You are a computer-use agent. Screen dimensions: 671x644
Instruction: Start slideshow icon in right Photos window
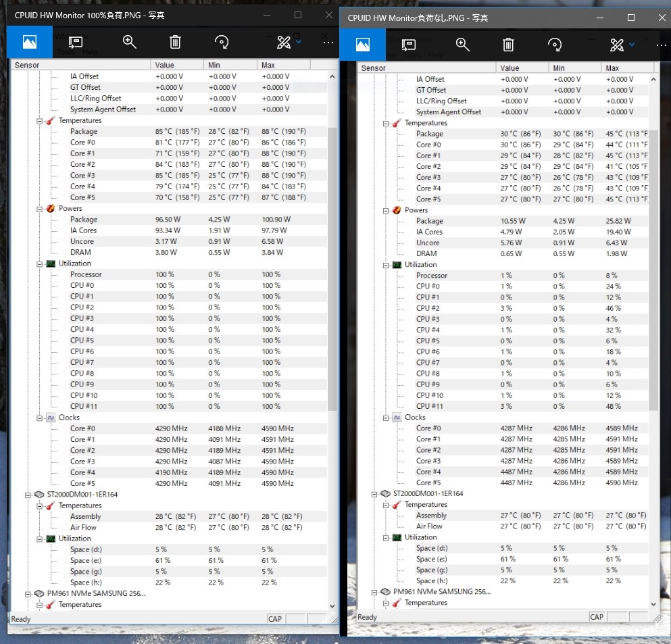pos(408,45)
